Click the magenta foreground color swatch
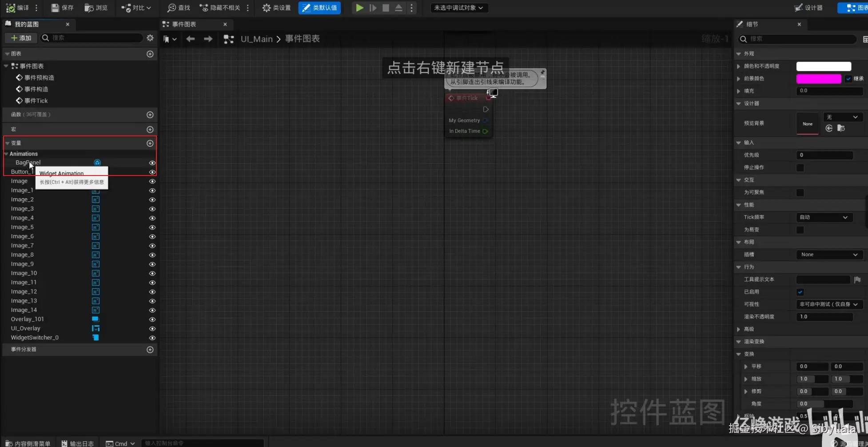 click(819, 79)
